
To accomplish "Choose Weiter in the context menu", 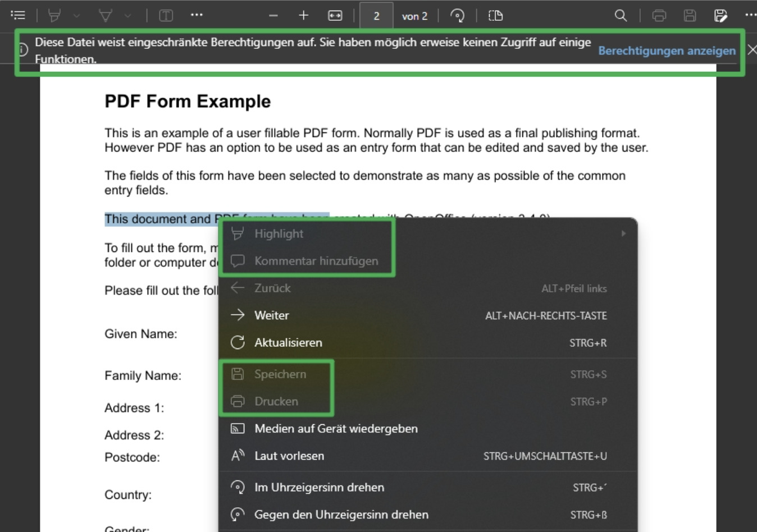I will pos(272,315).
